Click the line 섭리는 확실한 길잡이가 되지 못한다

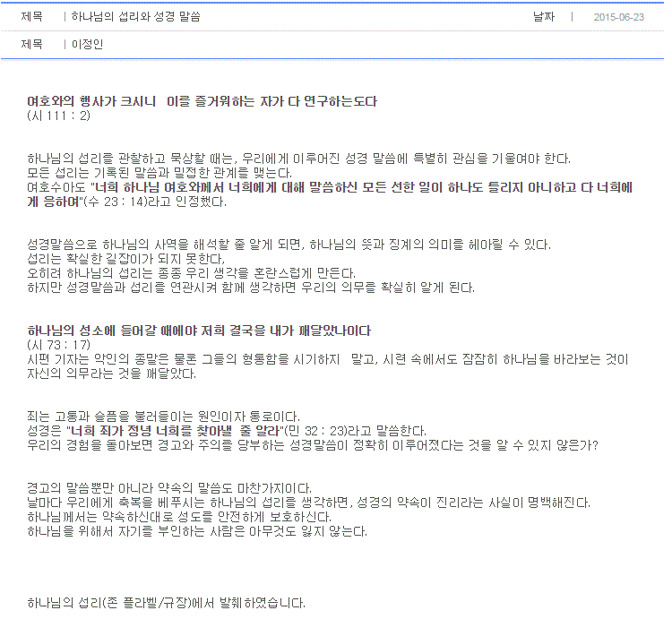point(126,259)
